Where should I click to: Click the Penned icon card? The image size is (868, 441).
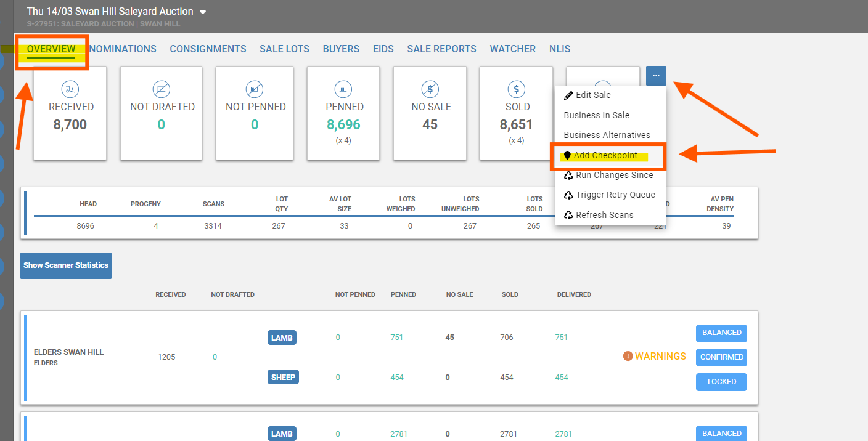pyautogui.click(x=343, y=89)
